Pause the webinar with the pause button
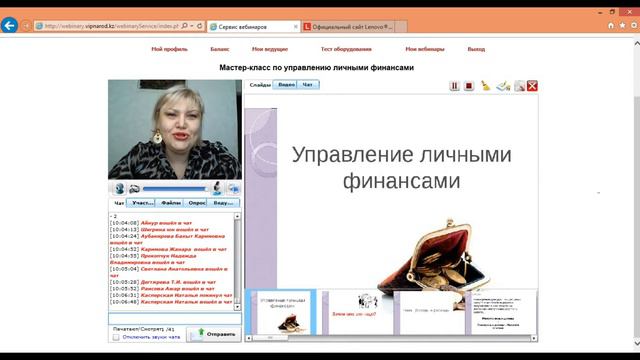 pyautogui.click(x=454, y=86)
